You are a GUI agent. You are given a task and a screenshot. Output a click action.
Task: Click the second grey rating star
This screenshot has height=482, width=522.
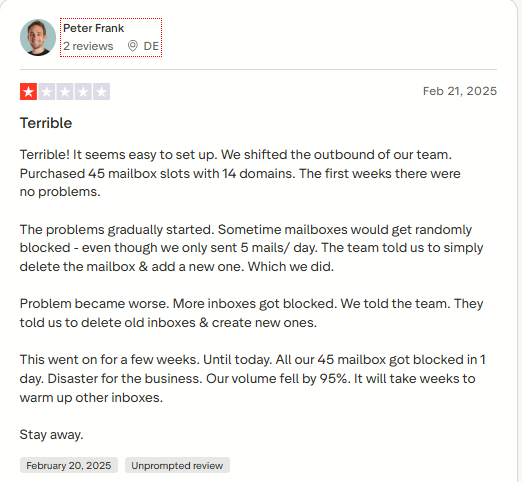(47, 92)
